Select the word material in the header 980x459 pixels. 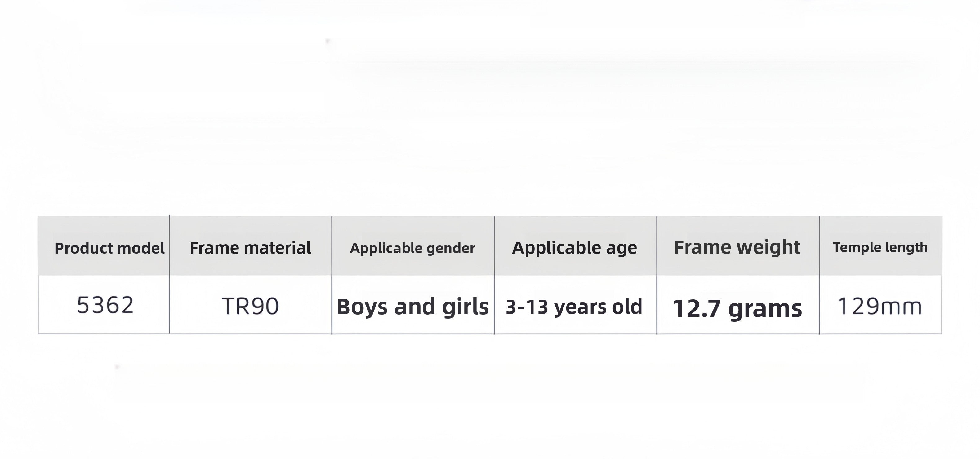coord(277,248)
